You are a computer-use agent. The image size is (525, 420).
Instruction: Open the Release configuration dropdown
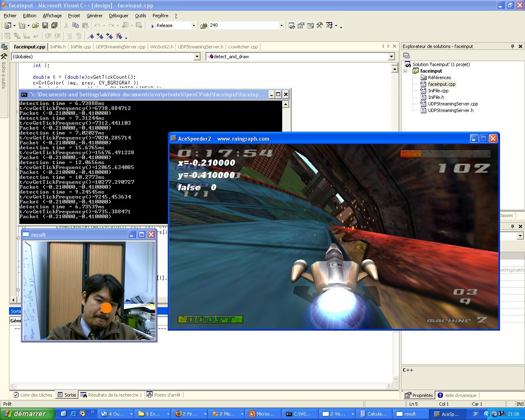[194, 25]
